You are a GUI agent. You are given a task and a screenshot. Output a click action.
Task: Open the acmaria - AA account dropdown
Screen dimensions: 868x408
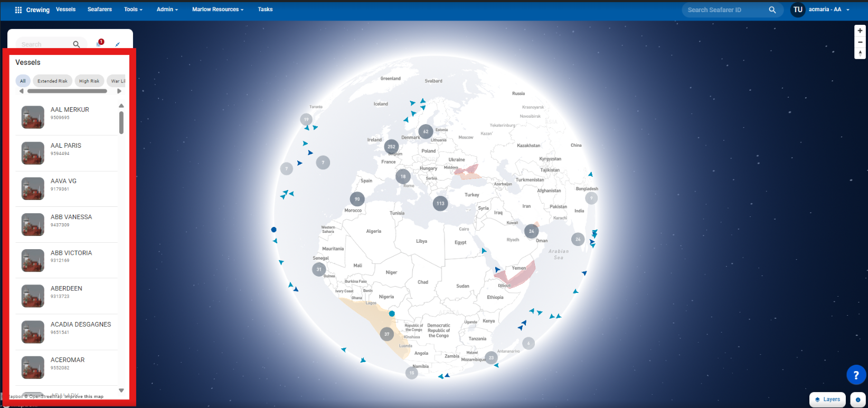(829, 10)
